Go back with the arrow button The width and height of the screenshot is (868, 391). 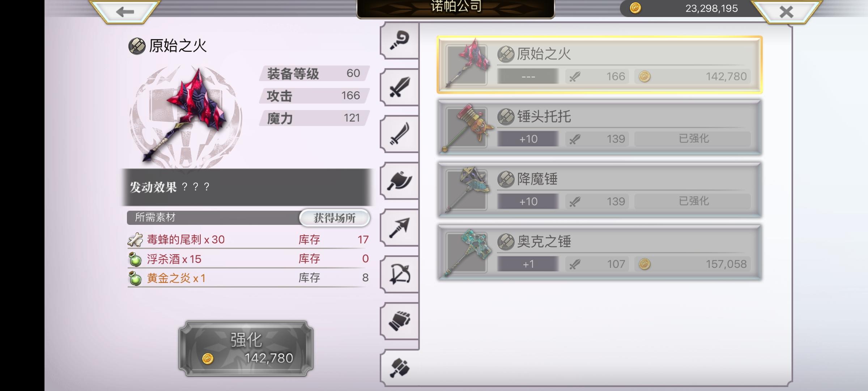tap(125, 12)
